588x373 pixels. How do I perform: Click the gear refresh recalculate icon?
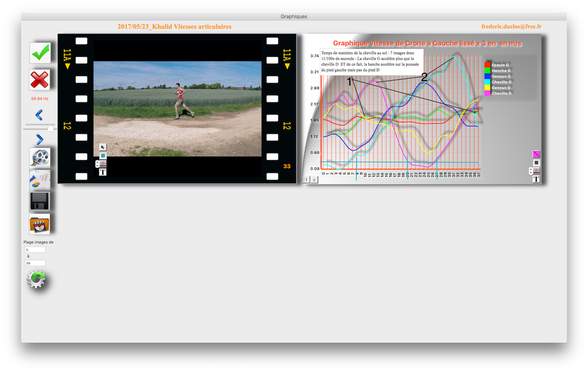(36, 280)
